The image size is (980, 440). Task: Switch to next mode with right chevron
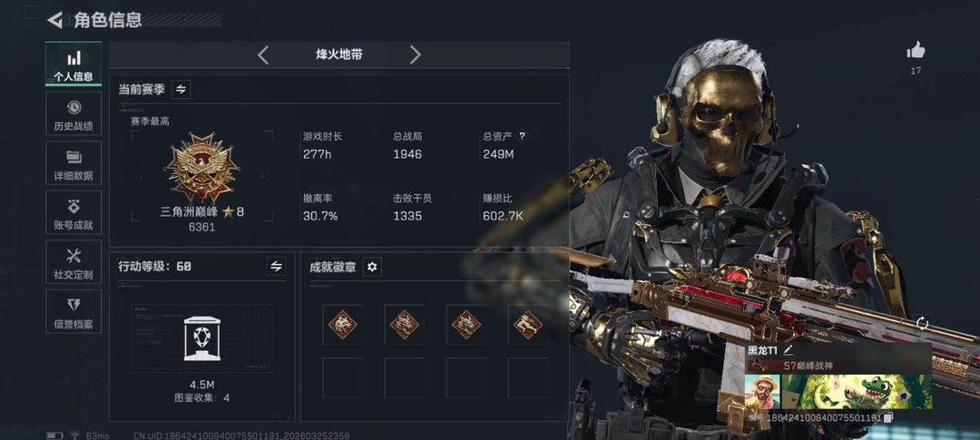(x=415, y=55)
